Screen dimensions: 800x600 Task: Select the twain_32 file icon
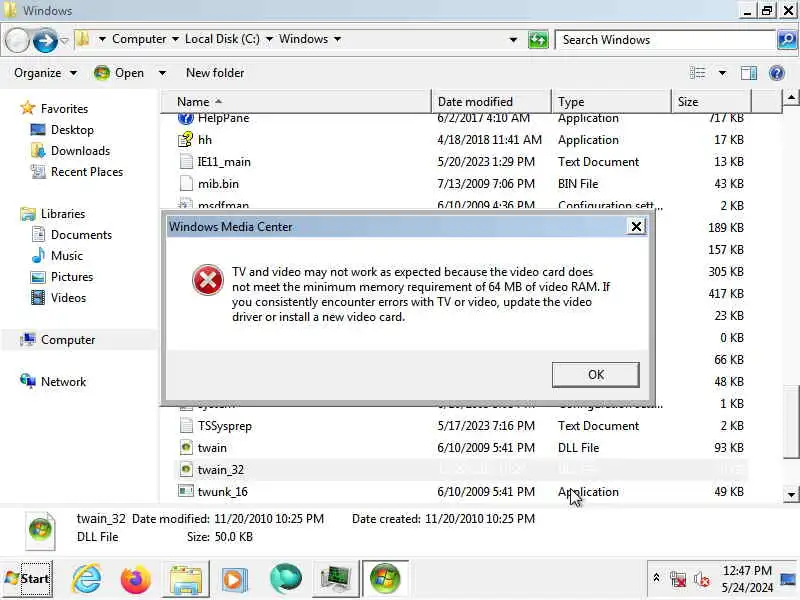click(186, 469)
